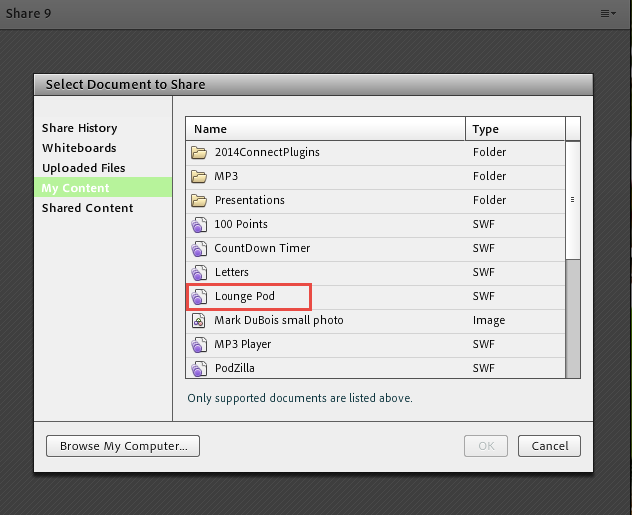The image size is (632, 515).
Task: Cancel the Select Document dialog
Action: tap(549, 446)
